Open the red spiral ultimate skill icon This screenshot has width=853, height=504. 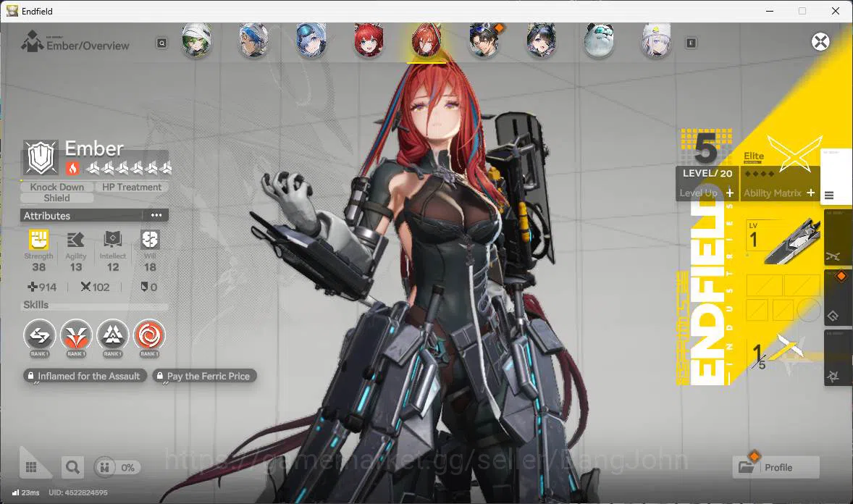149,336
